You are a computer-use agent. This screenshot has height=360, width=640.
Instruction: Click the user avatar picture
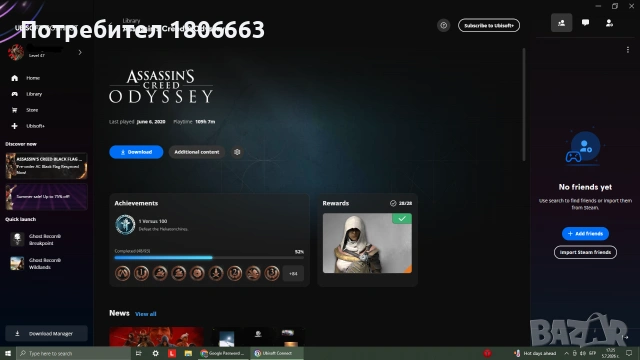[16, 52]
